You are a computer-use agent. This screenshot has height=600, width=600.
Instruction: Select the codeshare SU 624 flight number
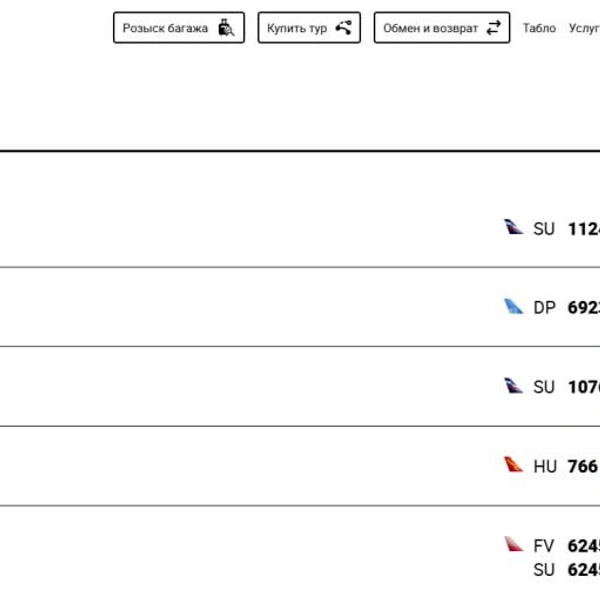(x=584, y=570)
